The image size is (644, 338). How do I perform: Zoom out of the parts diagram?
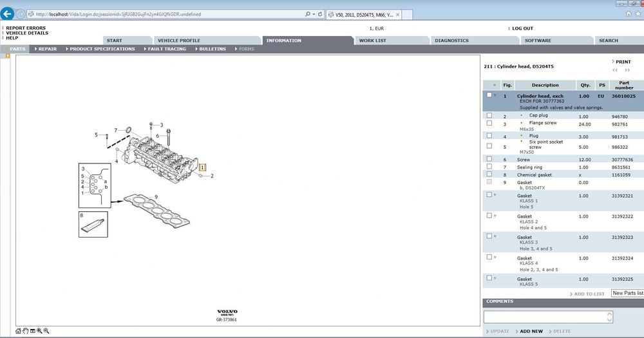coord(46,331)
